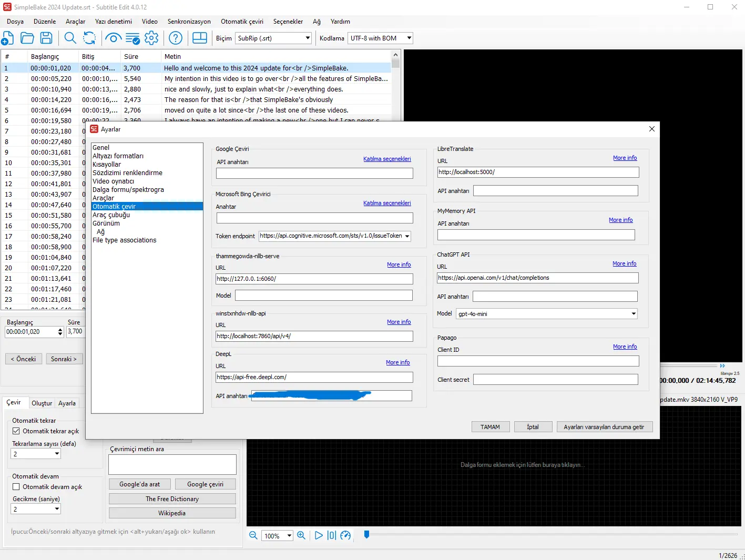Click TAMAM to confirm settings
The image size is (745, 560).
490,427
